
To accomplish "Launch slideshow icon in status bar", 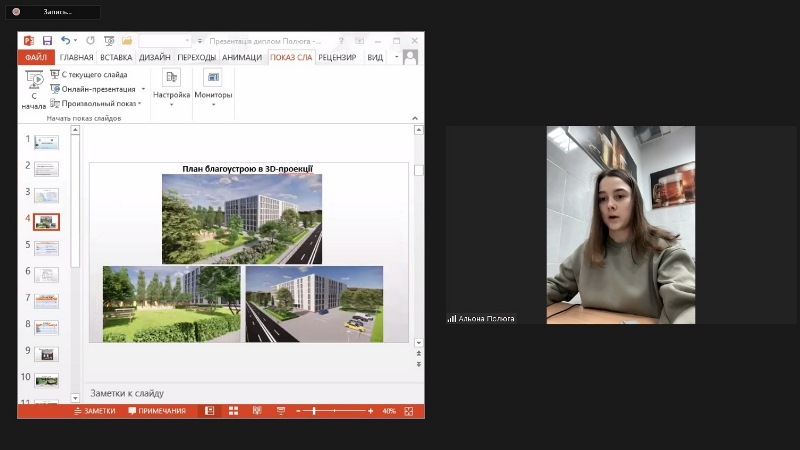I will tap(281, 411).
